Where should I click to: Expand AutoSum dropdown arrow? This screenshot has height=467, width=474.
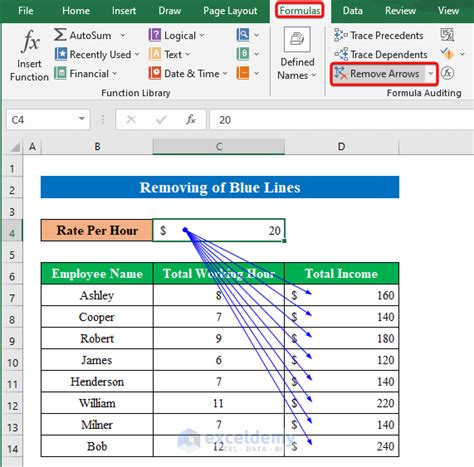(x=123, y=35)
